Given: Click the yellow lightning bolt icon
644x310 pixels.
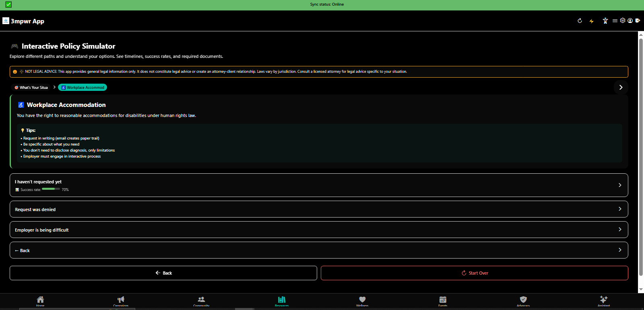Looking at the screenshot, I should 591,21.
